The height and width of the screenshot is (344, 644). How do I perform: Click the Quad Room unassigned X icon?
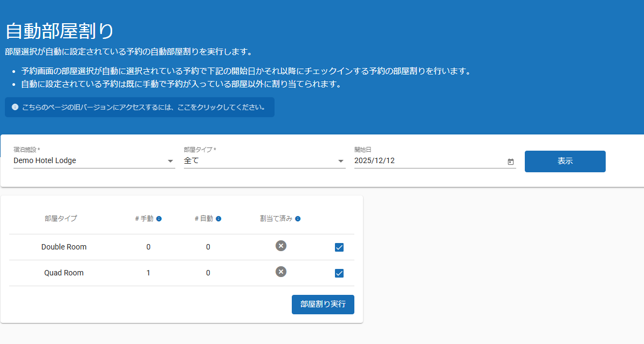(280, 272)
